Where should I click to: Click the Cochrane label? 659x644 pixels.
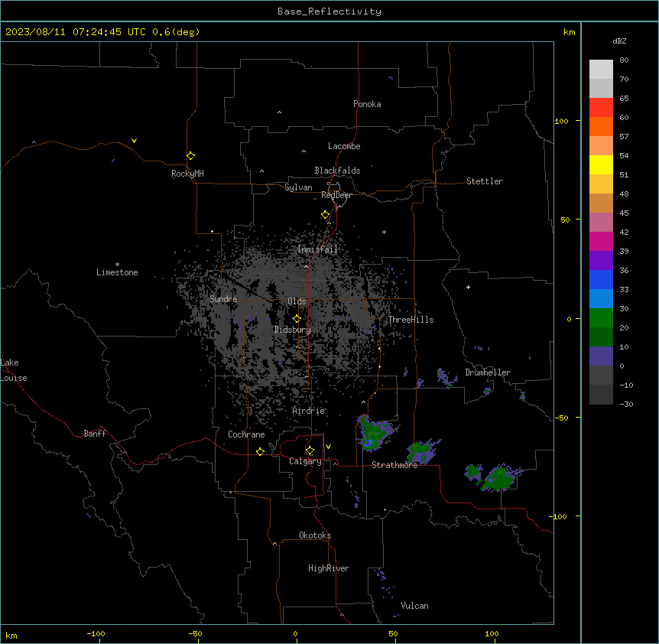click(x=246, y=434)
